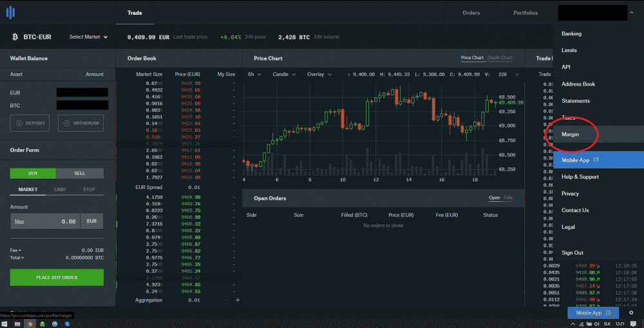Open the Portfolios tab

[526, 13]
